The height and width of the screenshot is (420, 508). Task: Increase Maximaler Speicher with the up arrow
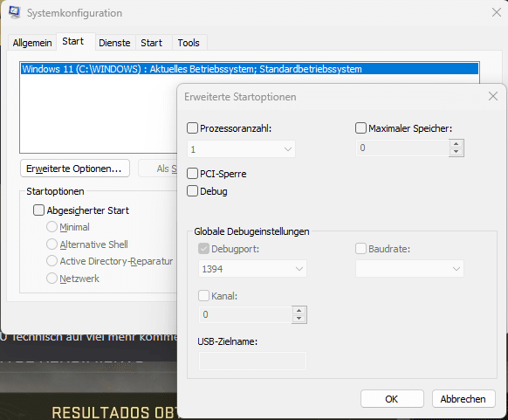point(457,144)
